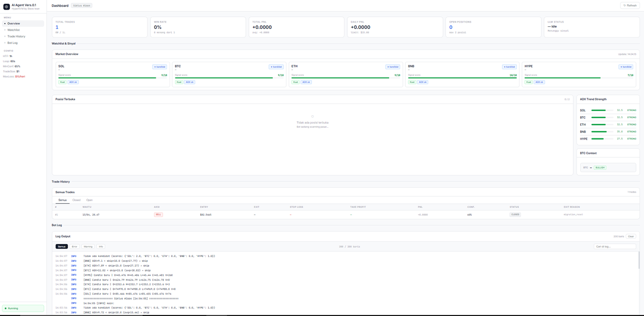Image resolution: width=644 pixels, height=316 pixels.
Task: Click the SELL badge in trade row
Action: [x=158, y=215]
